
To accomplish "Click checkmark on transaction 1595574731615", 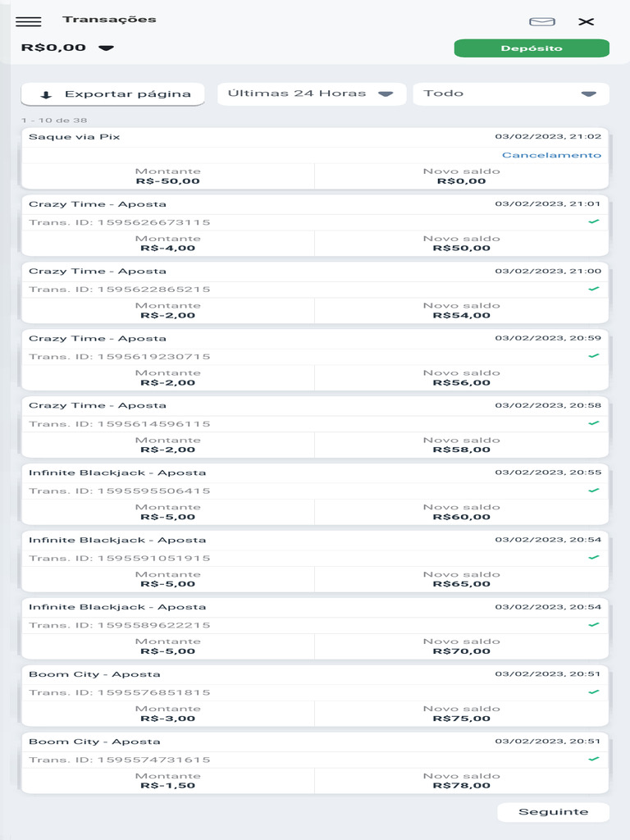I will 594,759.
